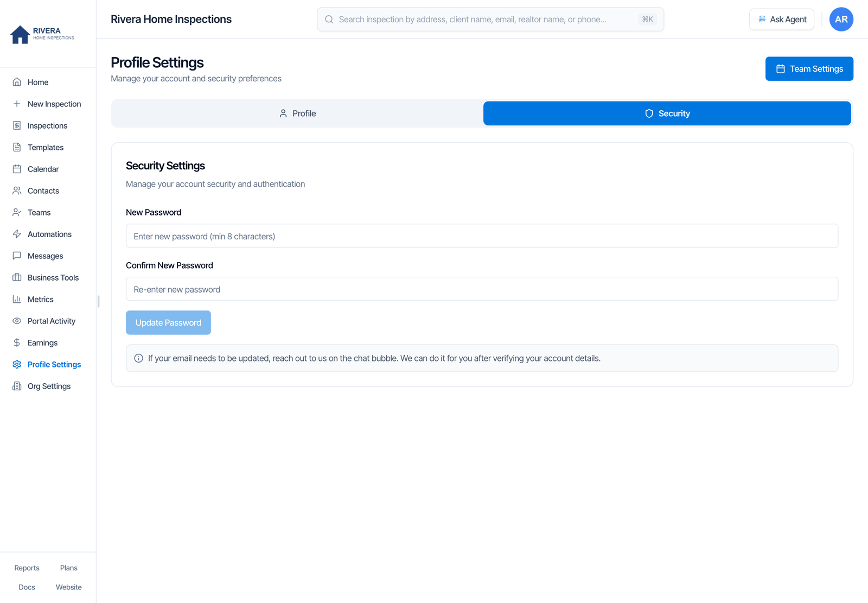Click the Inspections document icon
The height and width of the screenshot is (603, 868).
tap(17, 125)
